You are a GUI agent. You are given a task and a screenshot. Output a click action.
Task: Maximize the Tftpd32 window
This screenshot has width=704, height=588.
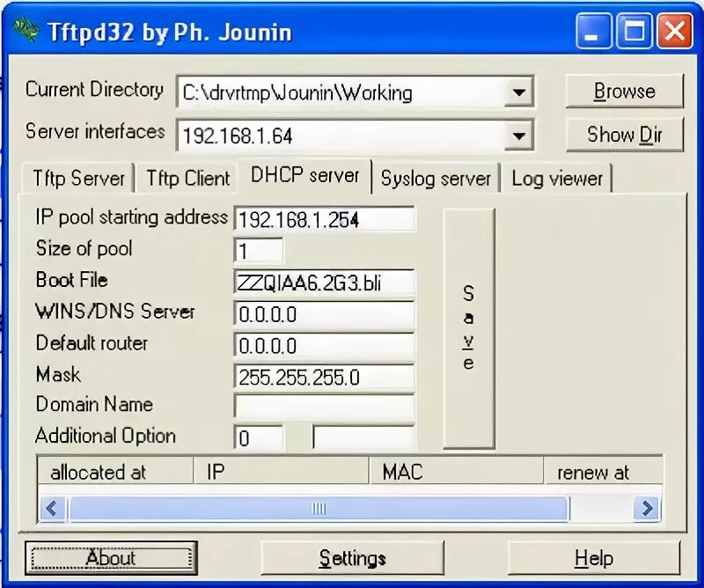634,31
